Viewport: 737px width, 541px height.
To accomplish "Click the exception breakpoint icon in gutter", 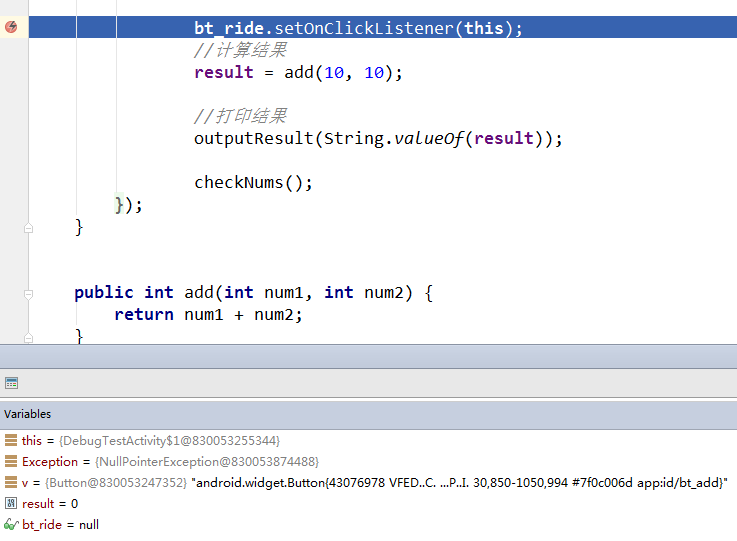I will pyautogui.click(x=11, y=27).
